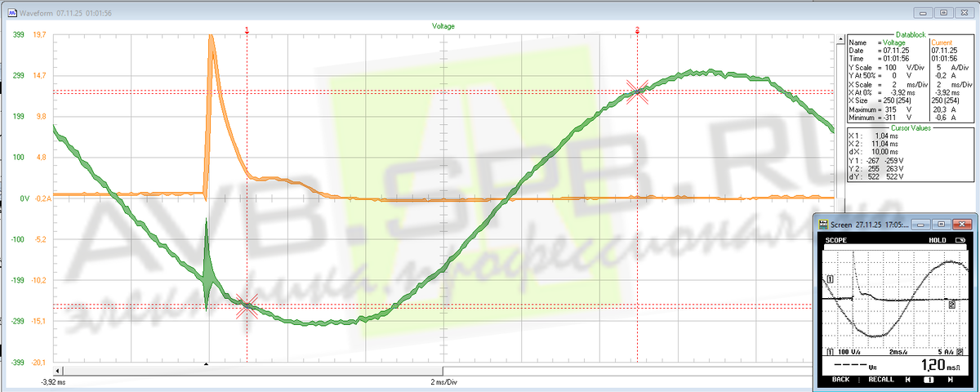This screenshot has width=980, height=392.
Task: Click the HOLD indicator in the Screen window
Action: coord(937,241)
